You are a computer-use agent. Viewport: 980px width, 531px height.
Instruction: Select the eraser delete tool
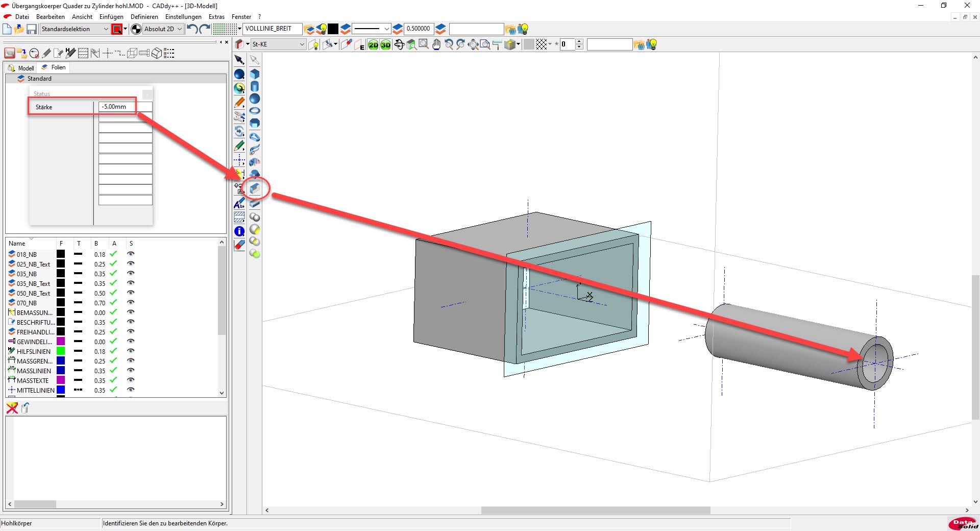pos(239,245)
